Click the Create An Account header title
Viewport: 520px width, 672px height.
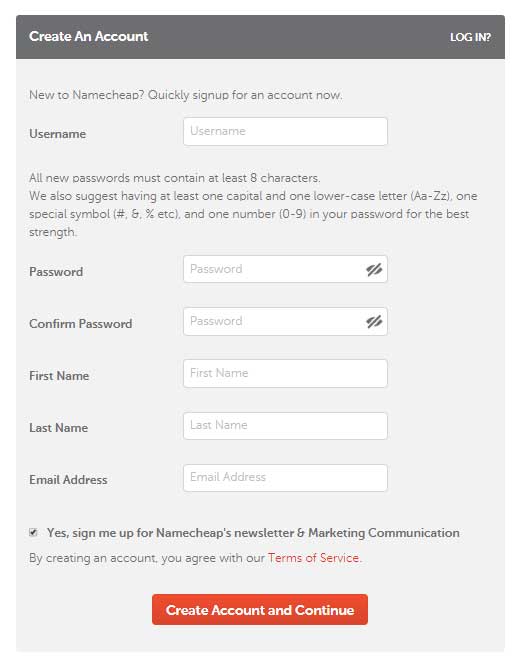(x=89, y=36)
